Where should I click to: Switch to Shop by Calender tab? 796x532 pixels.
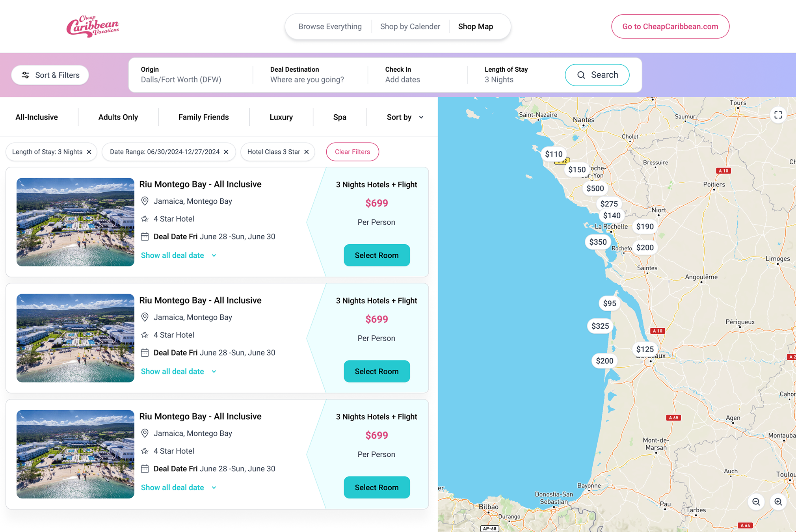(x=410, y=26)
